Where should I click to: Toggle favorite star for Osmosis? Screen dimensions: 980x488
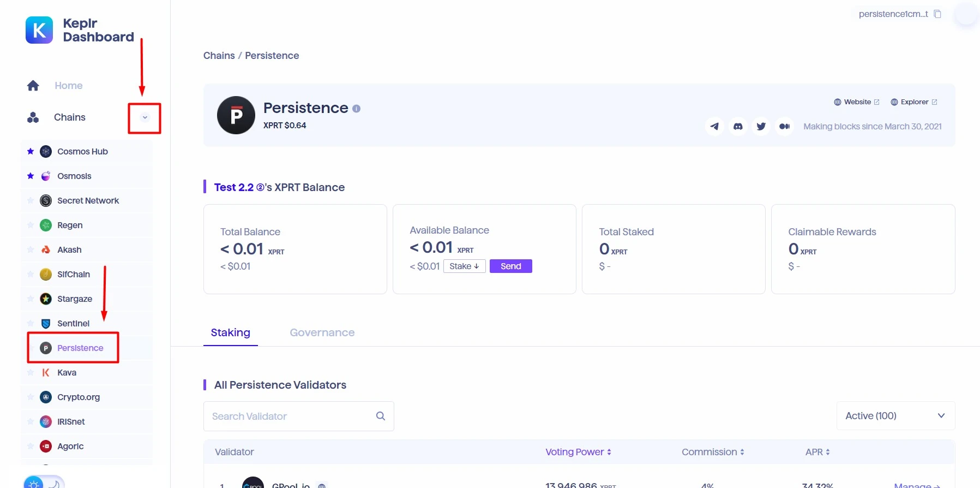pos(31,176)
